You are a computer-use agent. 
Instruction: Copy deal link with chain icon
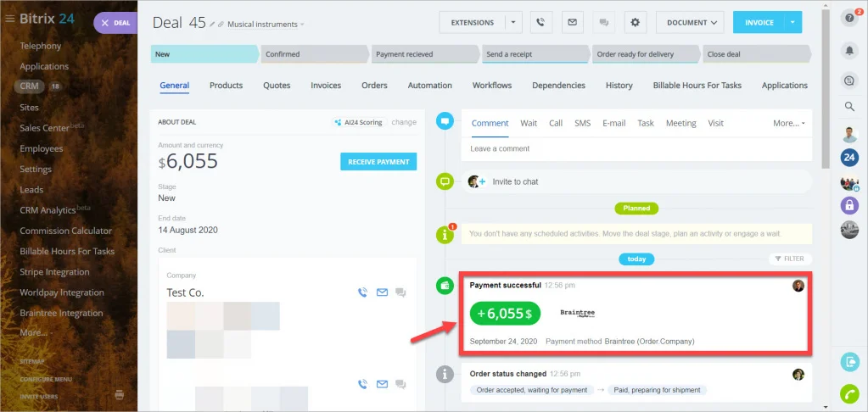point(221,25)
